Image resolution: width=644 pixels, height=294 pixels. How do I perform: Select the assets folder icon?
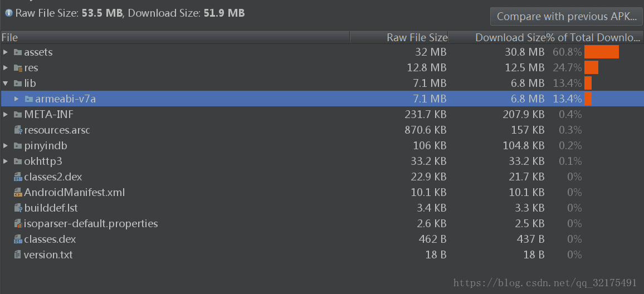click(x=18, y=52)
